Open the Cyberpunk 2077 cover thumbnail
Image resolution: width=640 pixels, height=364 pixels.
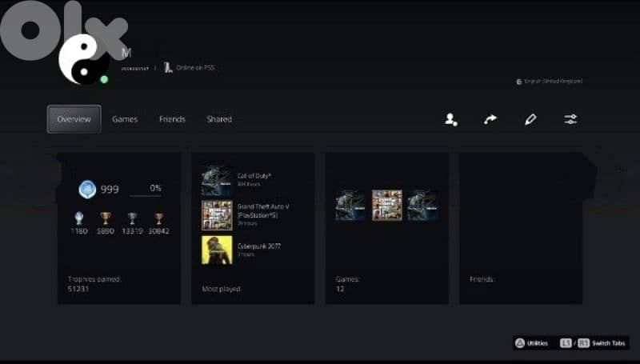tap(217, 250)
